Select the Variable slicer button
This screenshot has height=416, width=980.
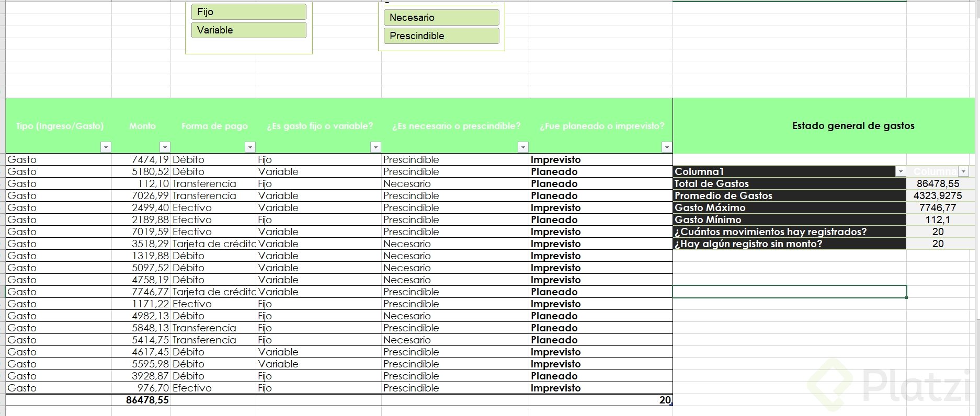coord(249,30)
